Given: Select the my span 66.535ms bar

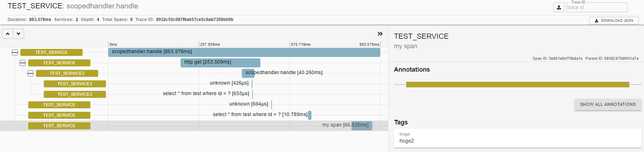Looking at the screenshot, I should click(362, 126).
